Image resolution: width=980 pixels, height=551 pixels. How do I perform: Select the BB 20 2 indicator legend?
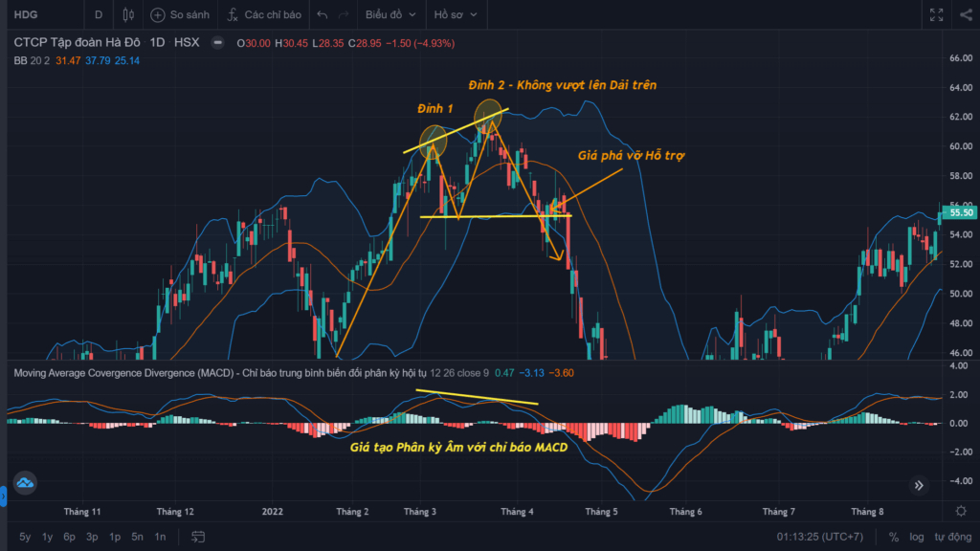click(32, 60)
